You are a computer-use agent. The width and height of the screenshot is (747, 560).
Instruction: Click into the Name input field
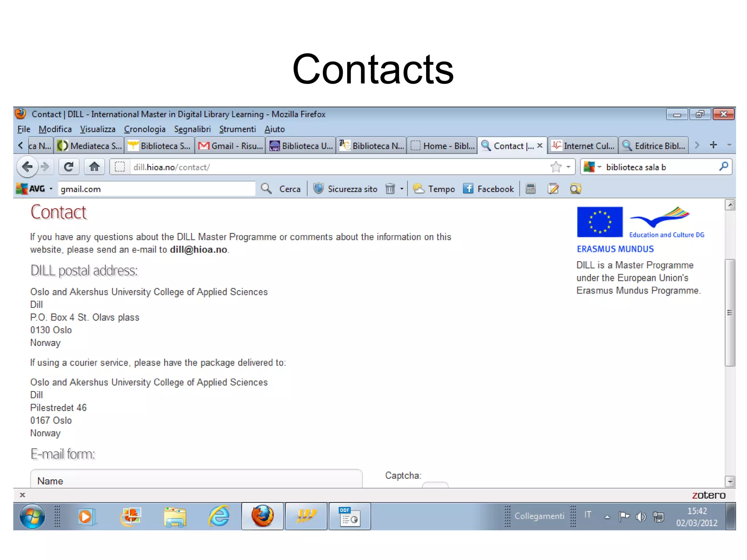coord(196,480)
